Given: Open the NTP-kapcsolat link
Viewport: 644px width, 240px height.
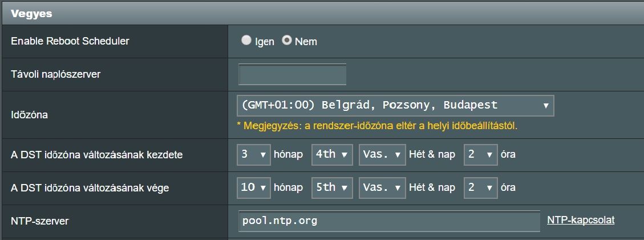Looking at the screenshot, I should click(581, 220).
